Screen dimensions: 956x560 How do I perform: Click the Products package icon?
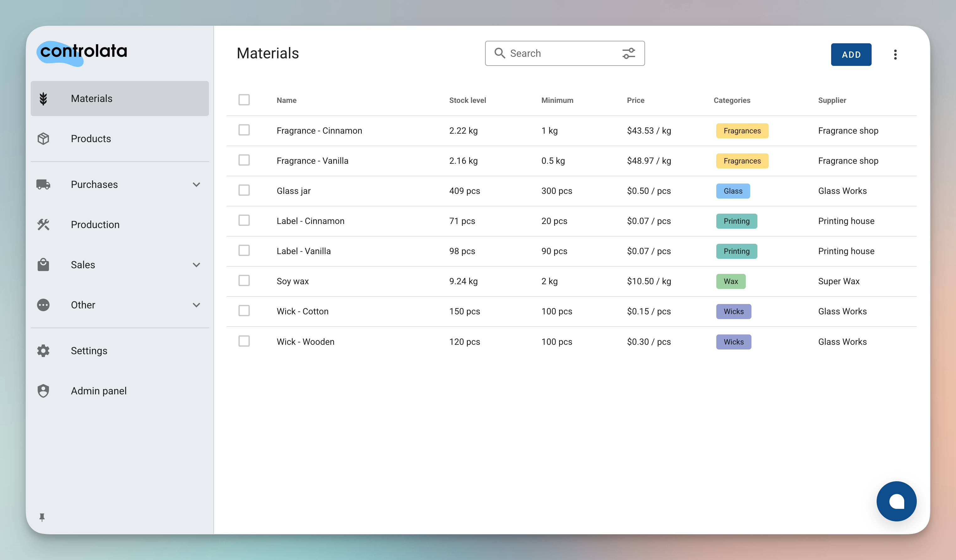[43, 138]
